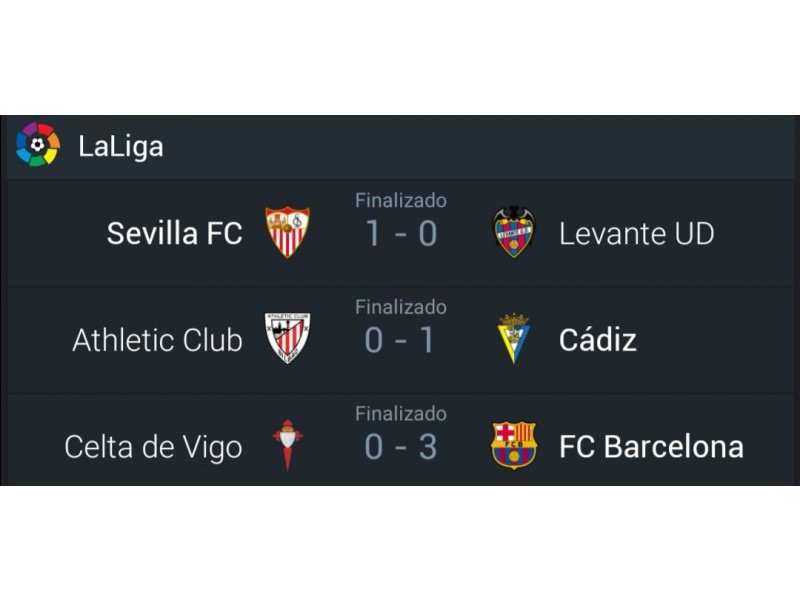Select the Sevilla FC crest
The width and height of the screenshot is (800, 600).
point(287,232)
